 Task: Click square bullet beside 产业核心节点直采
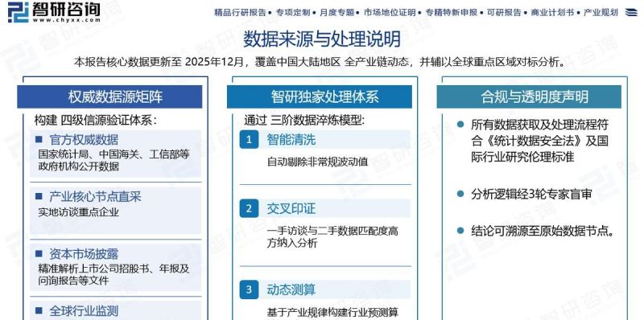click(x=39, y=196)
